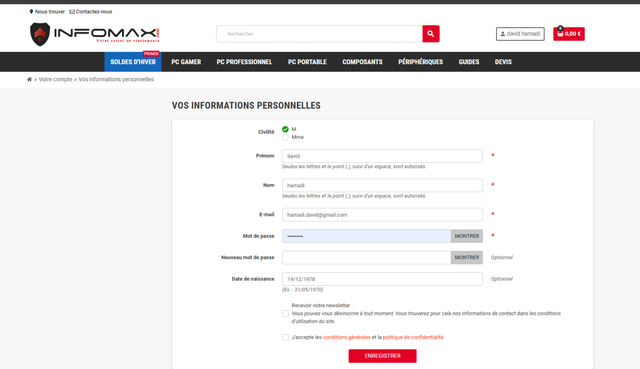Show new password with Montrer button

467,258
